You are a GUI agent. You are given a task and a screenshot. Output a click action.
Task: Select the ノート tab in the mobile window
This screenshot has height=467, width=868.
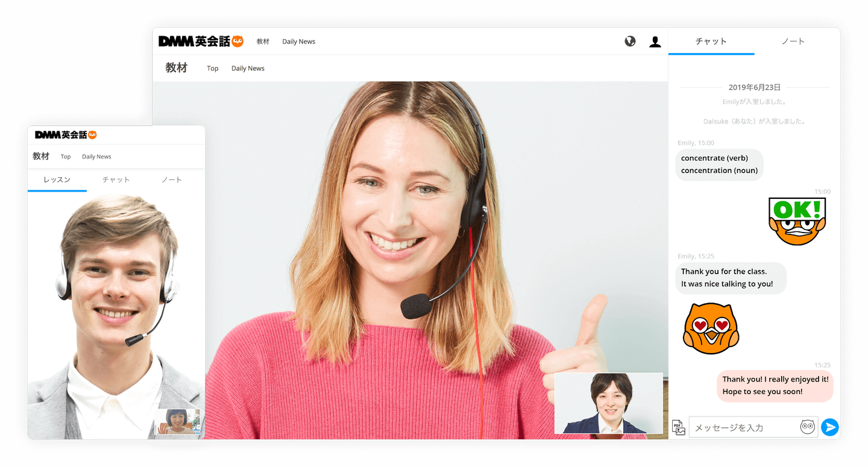pyautogui.click(x=172, y=180)
